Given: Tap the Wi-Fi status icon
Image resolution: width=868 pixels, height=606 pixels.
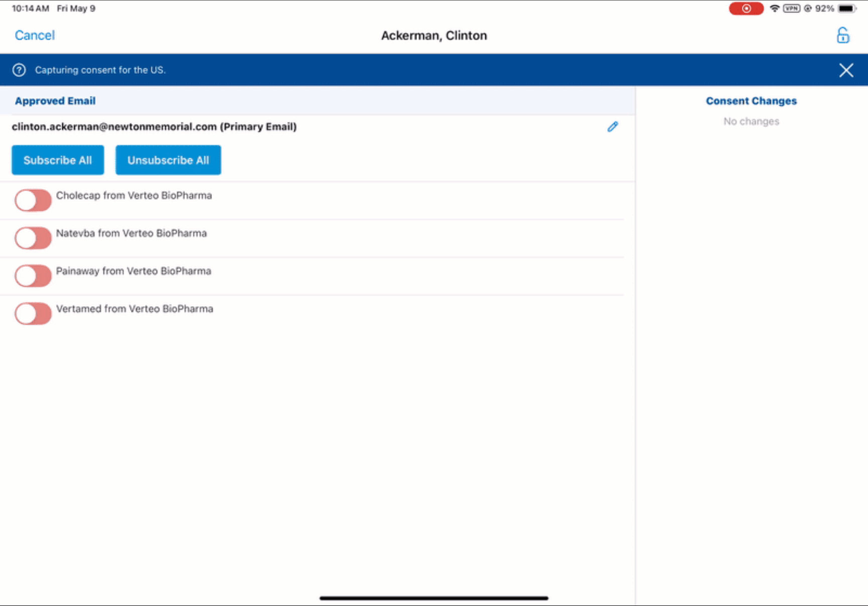Looking at the screenshot, I should 774,9.
